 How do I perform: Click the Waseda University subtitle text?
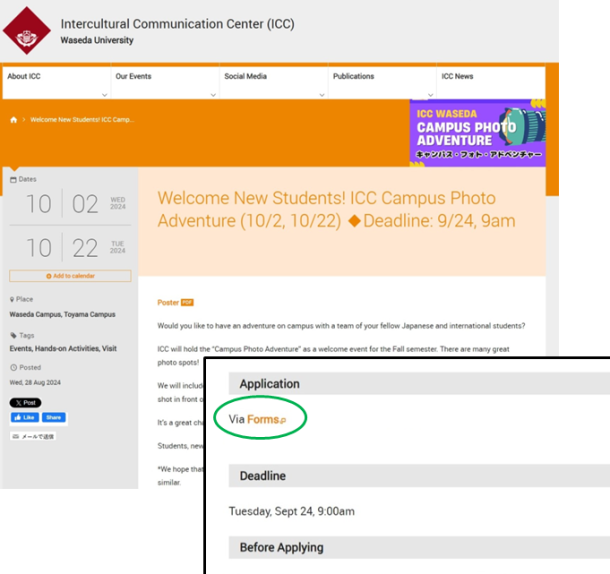[97, 40]
